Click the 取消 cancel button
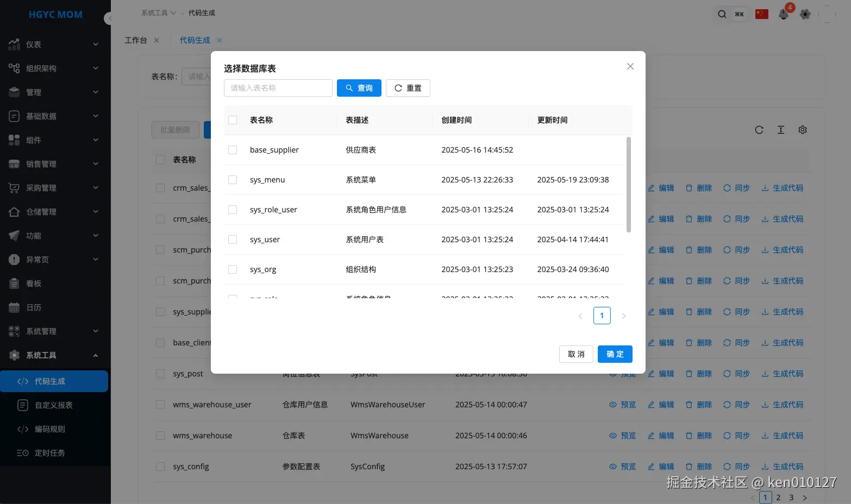The width and height of the screenshot is (851, 504). (576, 354)
